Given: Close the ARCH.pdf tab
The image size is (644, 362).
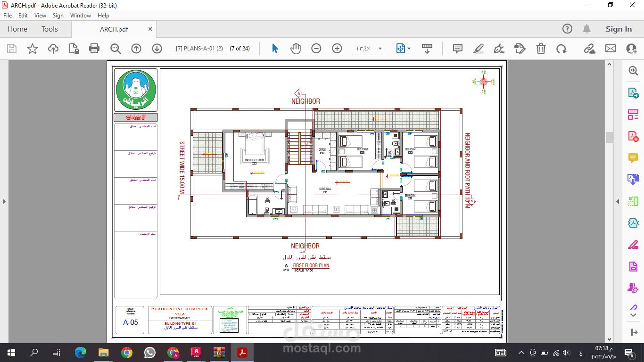Looking at the screenshot, I should coord(150,29).
